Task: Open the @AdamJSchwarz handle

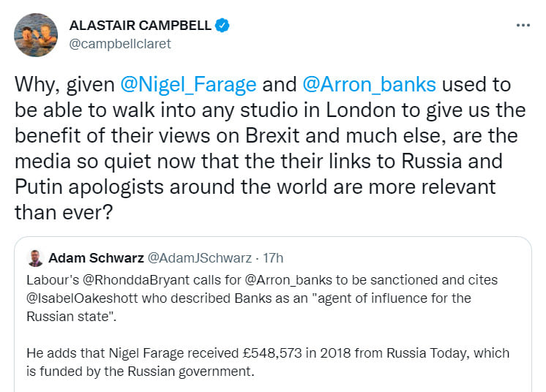Action: 199,257
